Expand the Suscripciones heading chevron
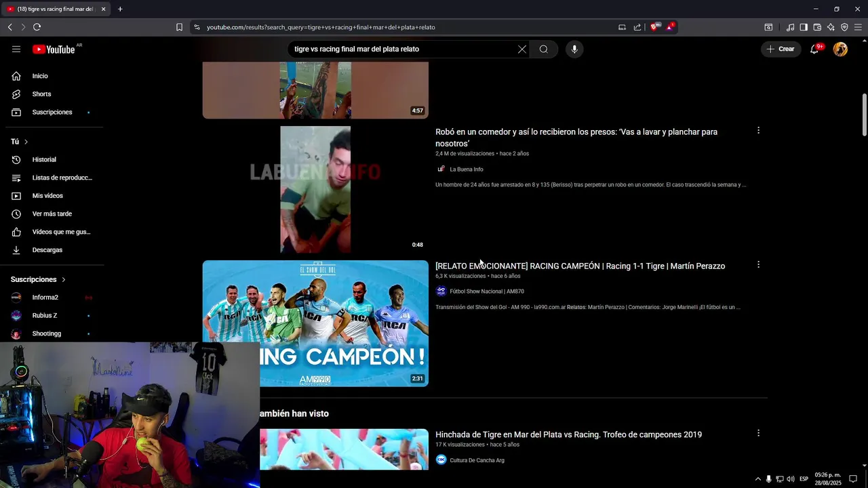Viewport: 868px width, 488px height. [64, 279]
